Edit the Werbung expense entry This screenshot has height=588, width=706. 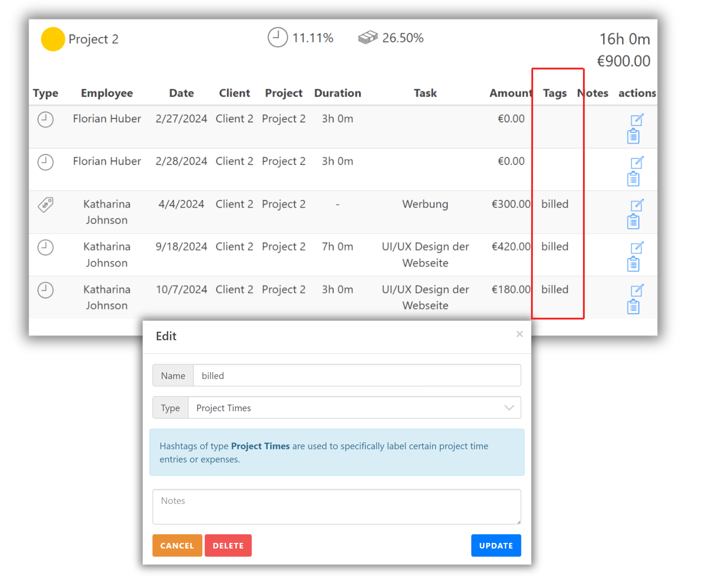[637, 205]
